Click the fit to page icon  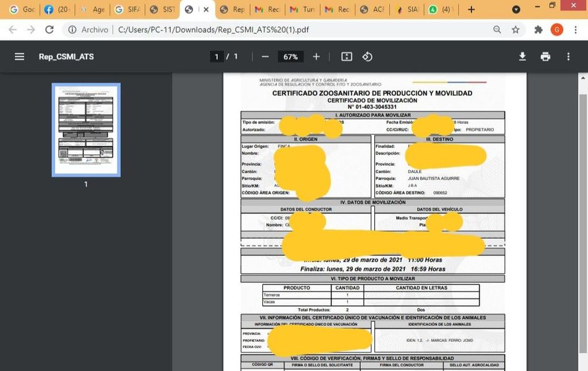(347, 56)
